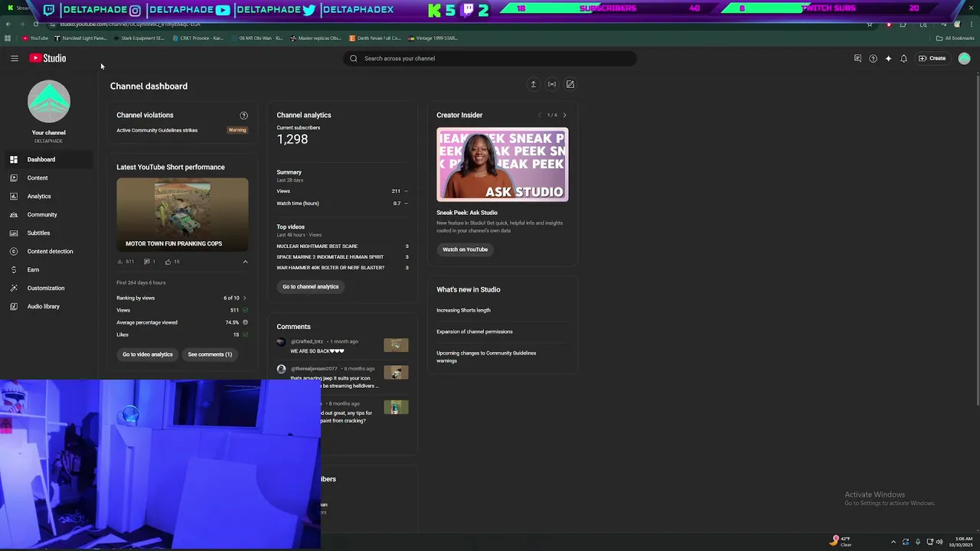This screenshot has width=980, height=551.
Task: Click Watch on YouTube button
Action: click(465, 249)
